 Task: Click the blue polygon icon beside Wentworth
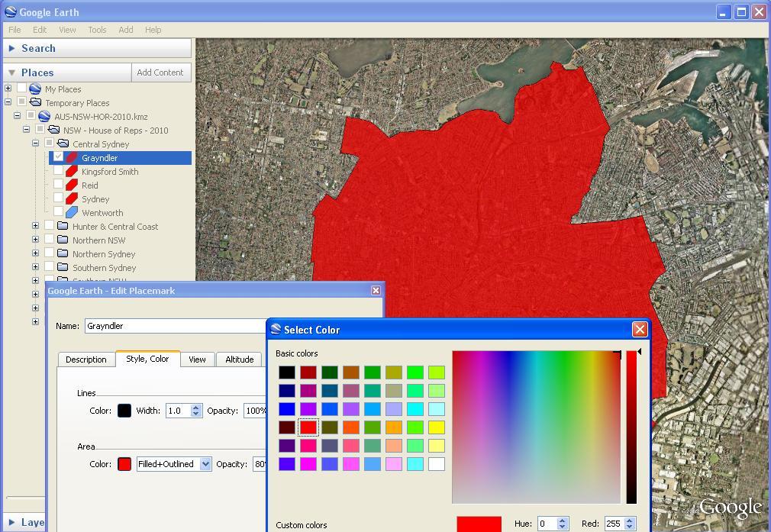coord(72,212)
